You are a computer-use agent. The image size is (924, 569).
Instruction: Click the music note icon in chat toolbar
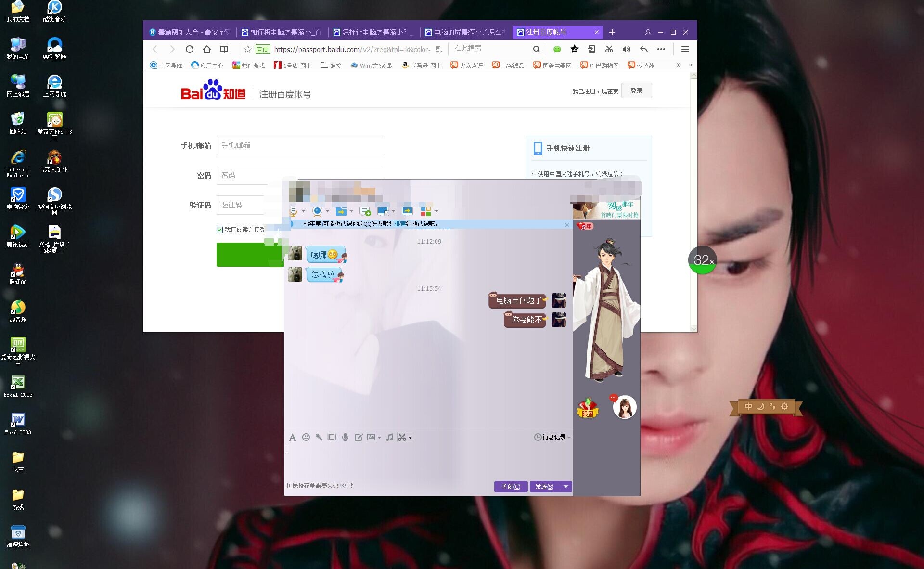tap(389, 437)
